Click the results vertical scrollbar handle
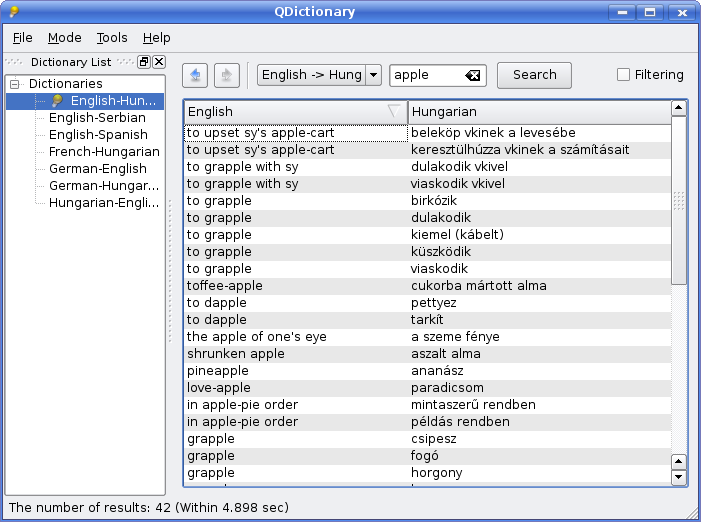The height and width of the screenshot is (522, 701). click(x=679, y=200)
